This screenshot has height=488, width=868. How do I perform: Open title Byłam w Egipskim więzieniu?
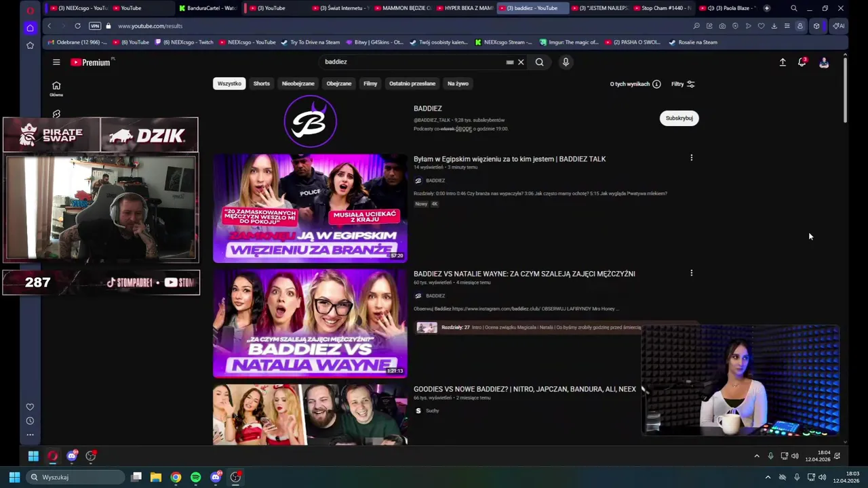(x=509, y=159)
